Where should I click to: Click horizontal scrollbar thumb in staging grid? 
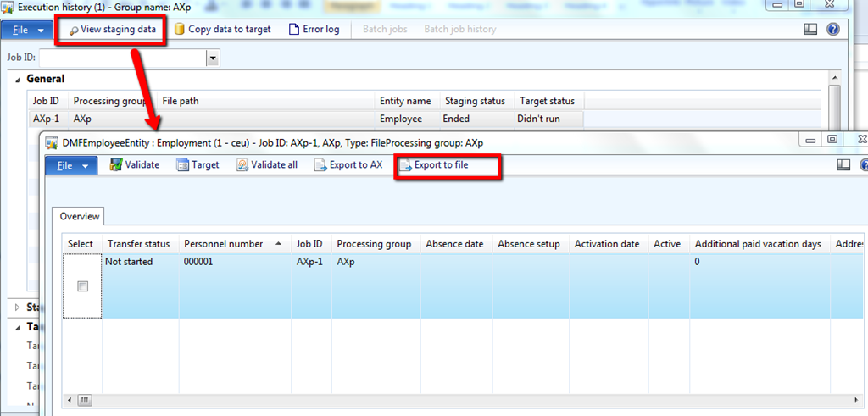[x=85, y=399]
